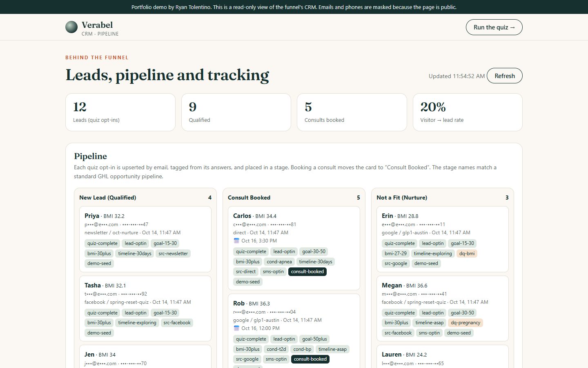Click the consult-booked tag on Rob's card

310,359
